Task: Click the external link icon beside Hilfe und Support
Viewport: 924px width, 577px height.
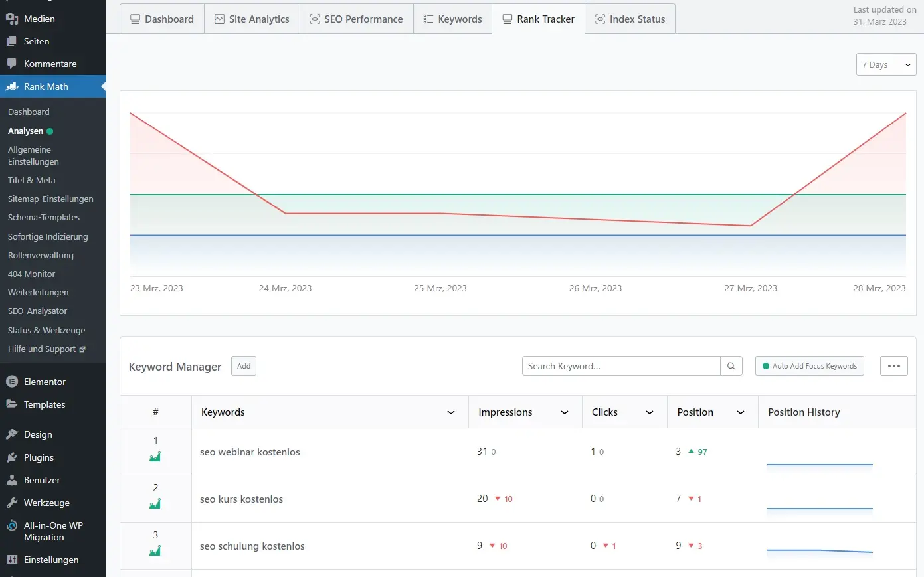Action: pos(82,349)
